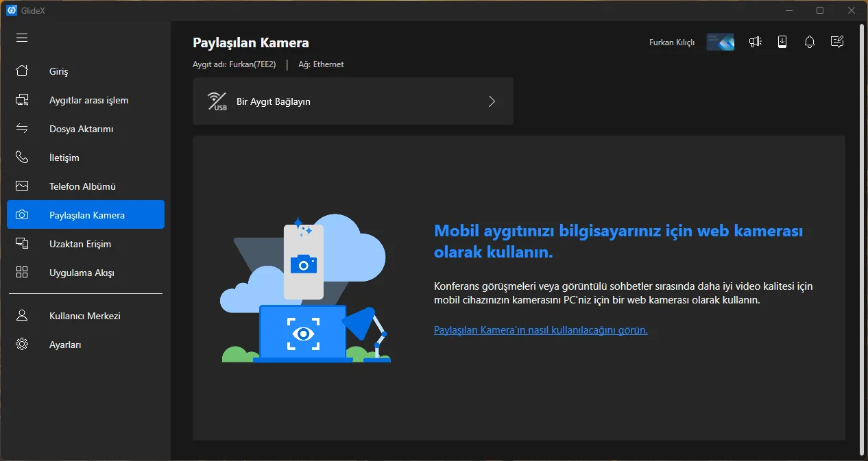Click the GlideX logo in title bar

[11, 10]
